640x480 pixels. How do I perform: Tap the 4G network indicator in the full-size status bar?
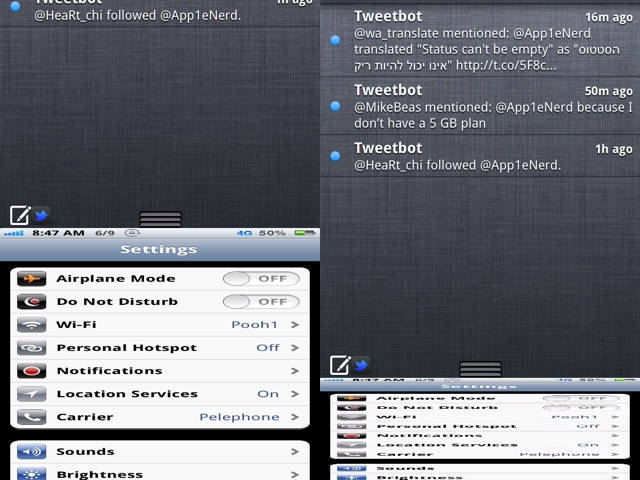(244, 233)
